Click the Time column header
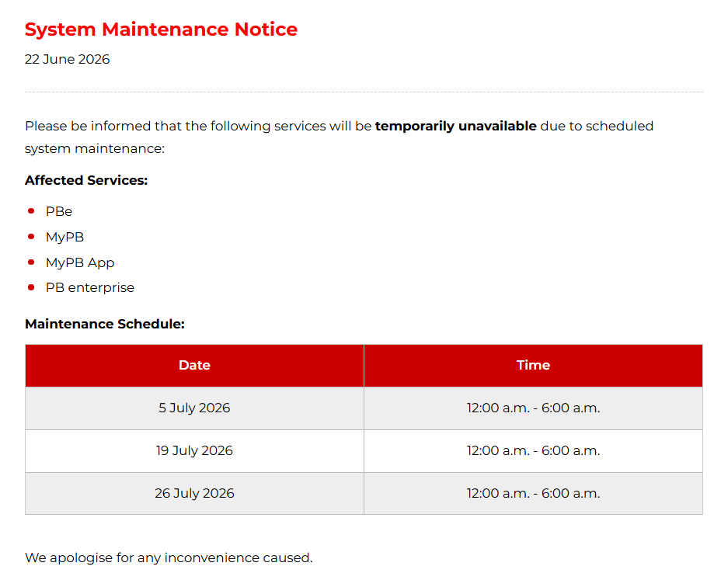Screen dimensions: 728x580 [534, 366]
